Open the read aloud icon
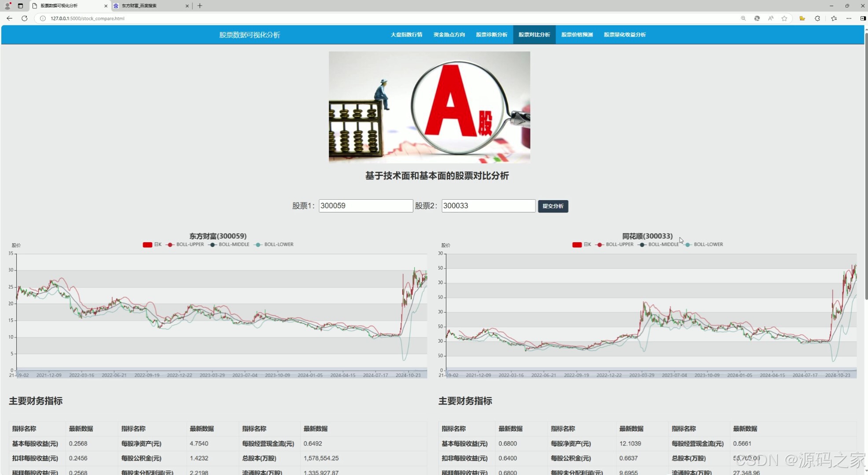The image size is (868, 475). (x=771, y=18)
